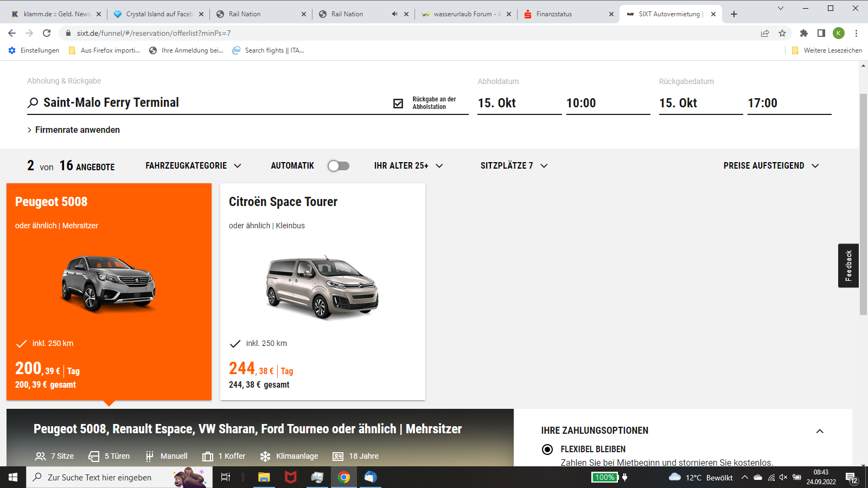
Task: Open the Feedback side button
Action: click(848, 266)
